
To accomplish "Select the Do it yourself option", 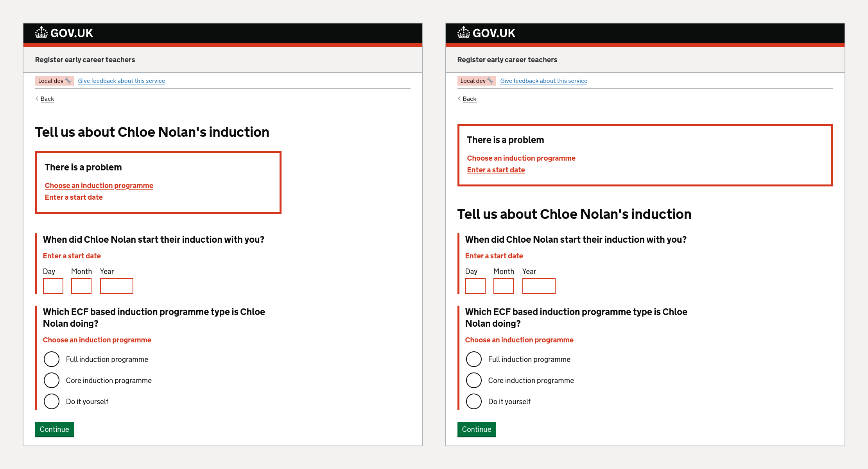I will pos(51,401).
